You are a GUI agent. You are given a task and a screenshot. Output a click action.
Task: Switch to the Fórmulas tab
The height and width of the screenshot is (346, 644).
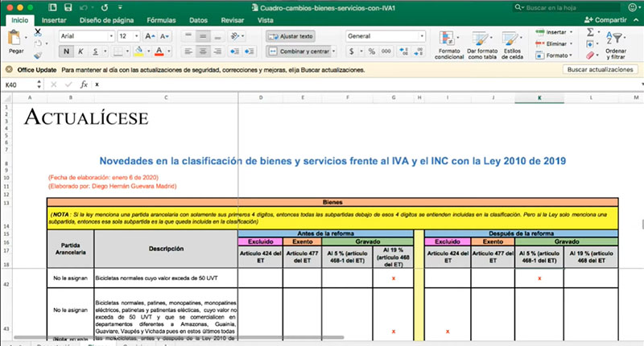162,20
